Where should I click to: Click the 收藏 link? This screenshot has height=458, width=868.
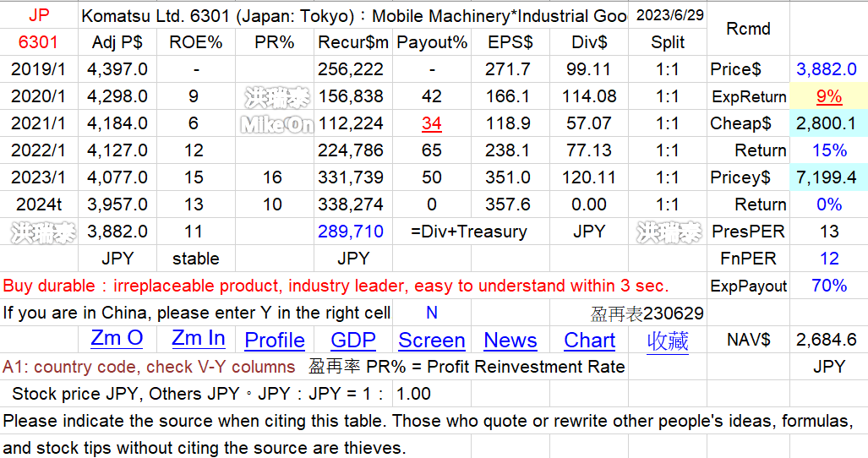point(668,341)
